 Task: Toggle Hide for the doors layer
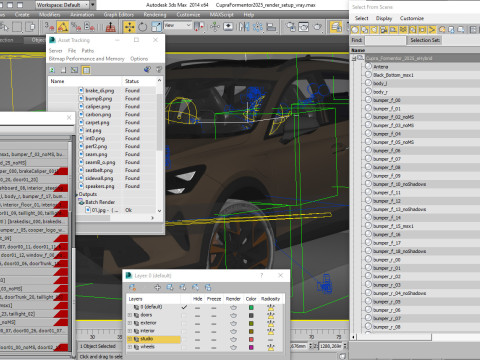tap(197, 315)
